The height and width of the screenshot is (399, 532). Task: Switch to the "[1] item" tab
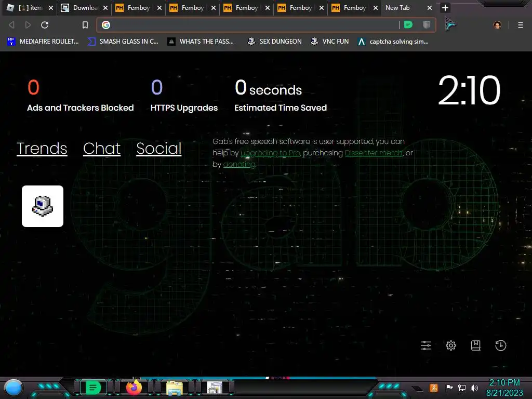coord(29,8)
